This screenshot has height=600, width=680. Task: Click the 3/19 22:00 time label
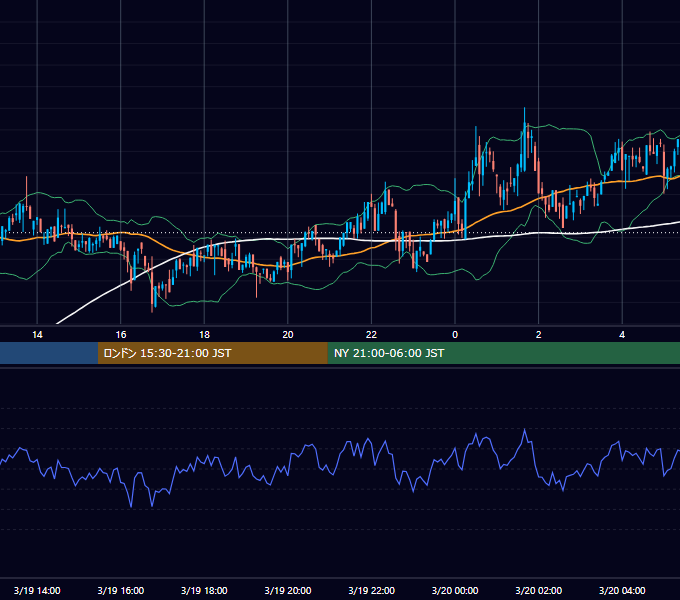(x=372, y=590)
